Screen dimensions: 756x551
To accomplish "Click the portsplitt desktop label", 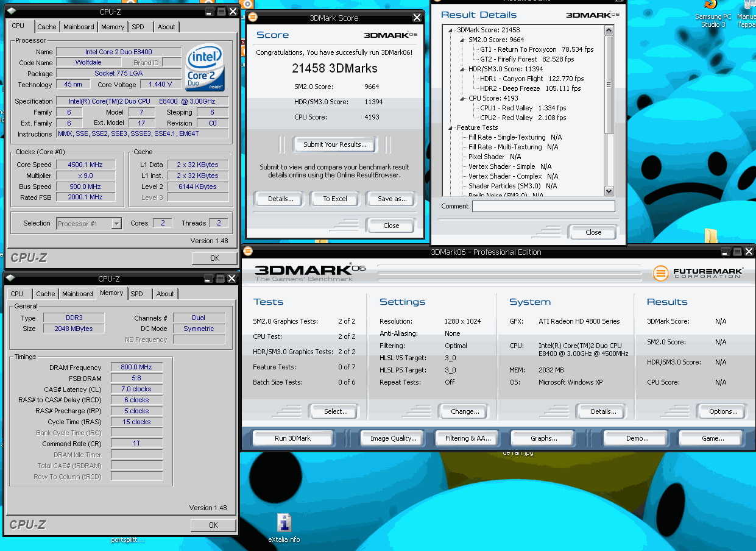I will [x=127, y=539].
